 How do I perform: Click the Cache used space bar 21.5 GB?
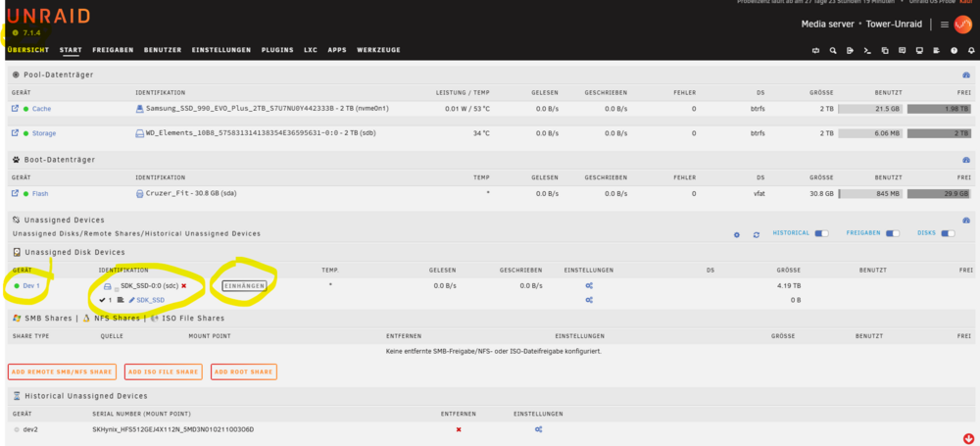point(870,109)
